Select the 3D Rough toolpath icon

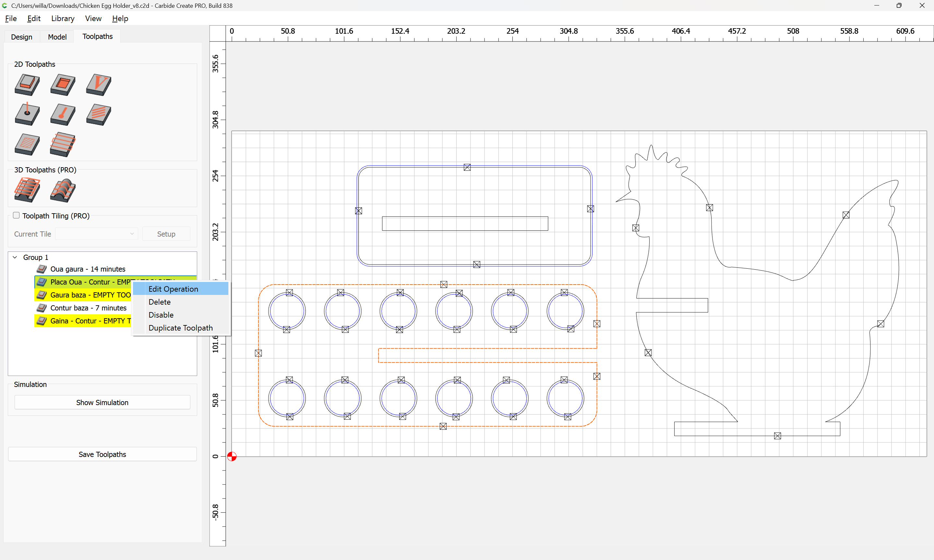27,190
